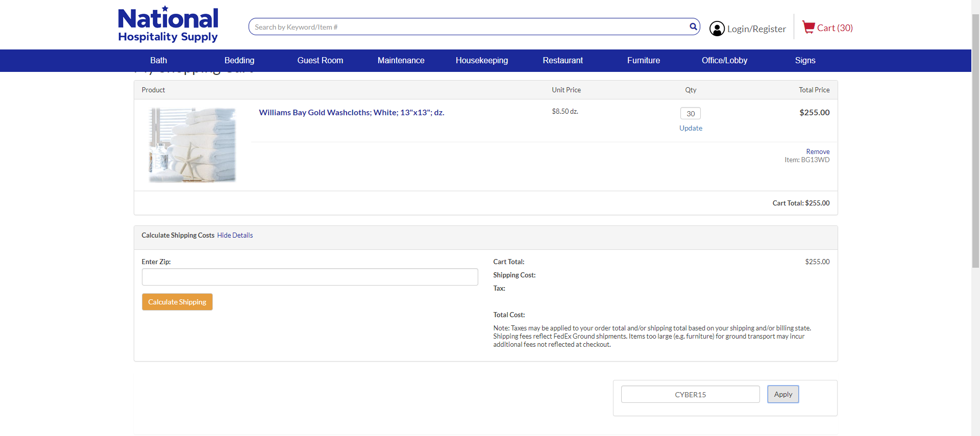
Task: Open the Signs menu
Action: [x=805, y=60]
